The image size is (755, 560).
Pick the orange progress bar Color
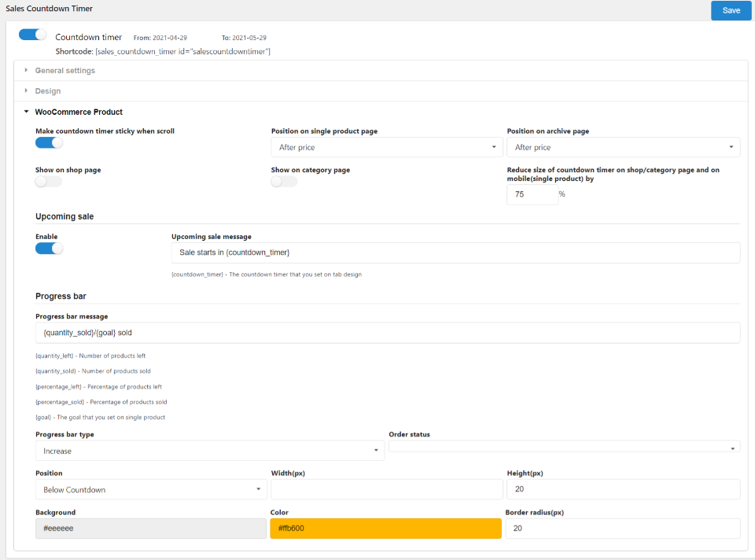385,529
